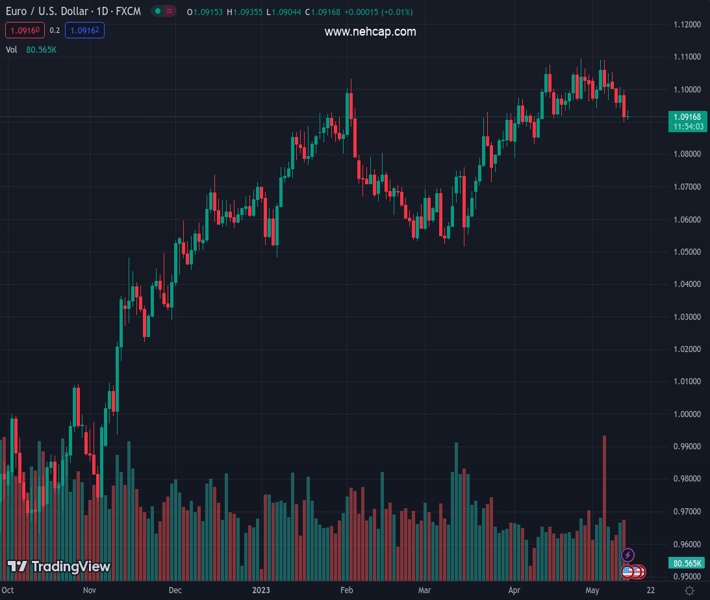This screenshot has width=710, height=600.
Task: Click the www.nehcap.com watermark text
Action: [x=370, y=32]
